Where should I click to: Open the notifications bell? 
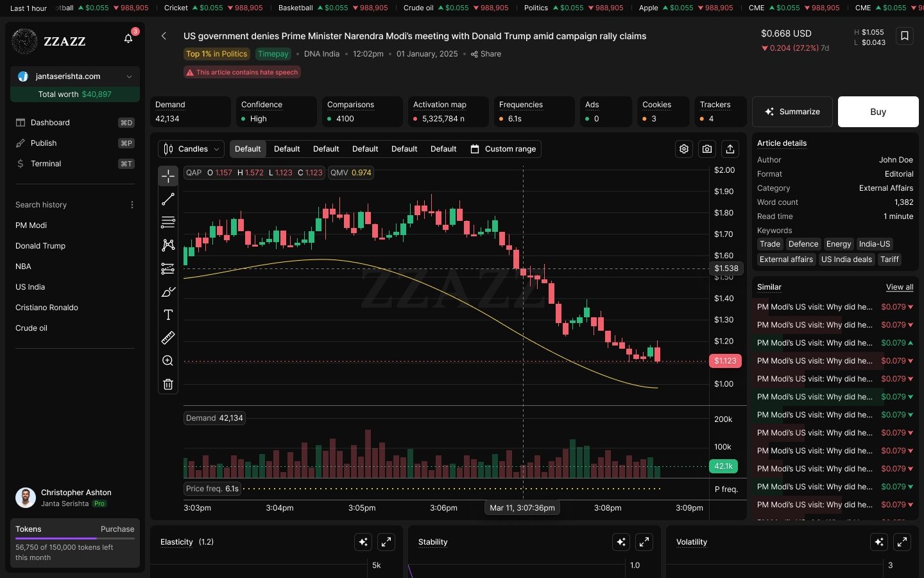pos(128,39)
